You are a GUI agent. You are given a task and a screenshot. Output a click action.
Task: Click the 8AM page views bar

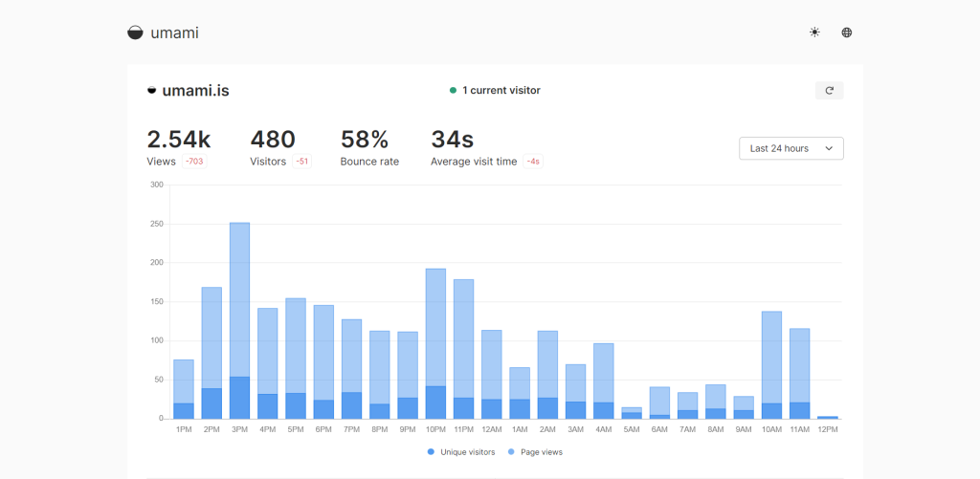point(716,397)
